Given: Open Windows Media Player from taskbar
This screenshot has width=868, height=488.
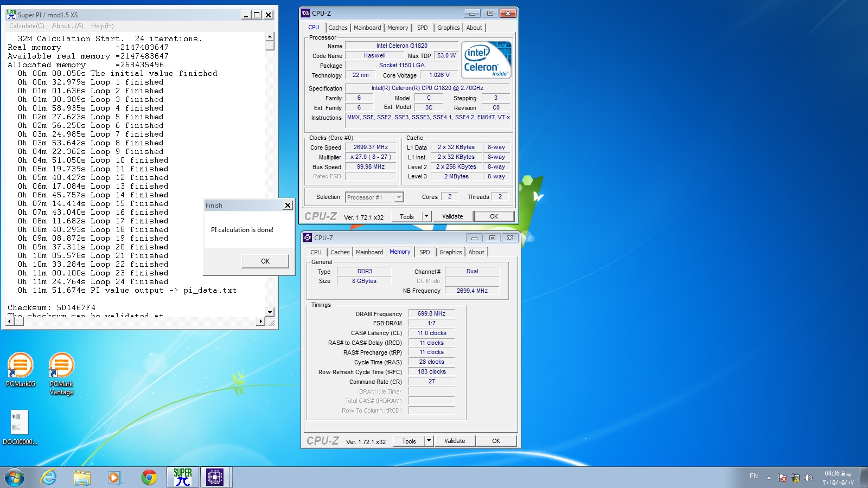Looking at the screenshot, I should pyautogui.click(x=114, y=477).
